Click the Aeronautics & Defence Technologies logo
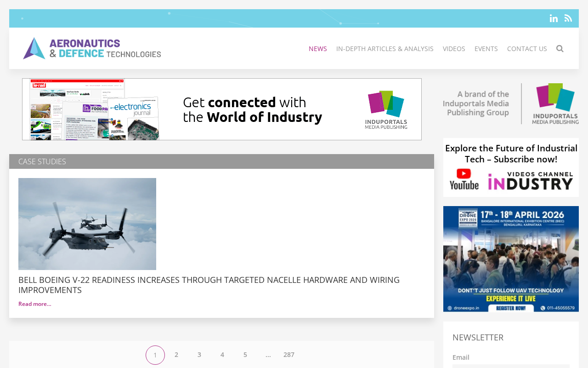Viewport: 588px width, 368px height. pos(92,48)
